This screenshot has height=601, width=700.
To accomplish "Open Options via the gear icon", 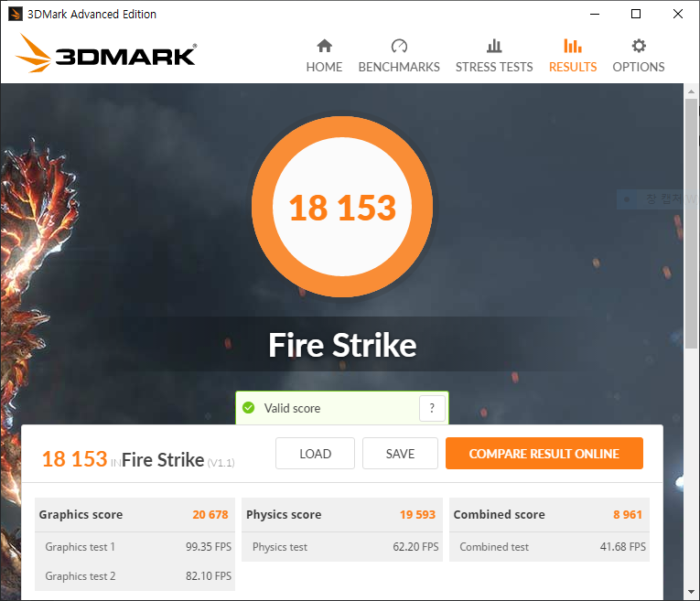I will click(x=639, y=46).
